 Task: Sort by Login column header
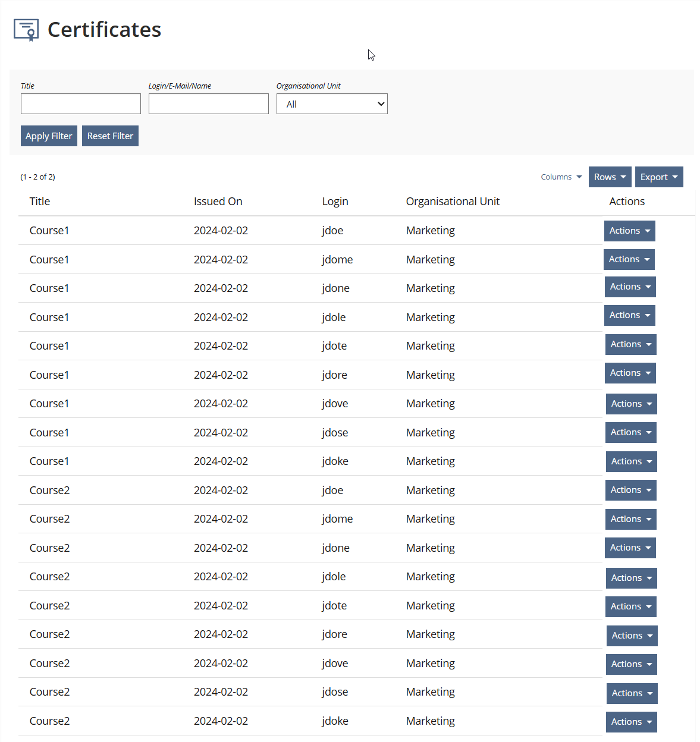(x=335, y=202)
